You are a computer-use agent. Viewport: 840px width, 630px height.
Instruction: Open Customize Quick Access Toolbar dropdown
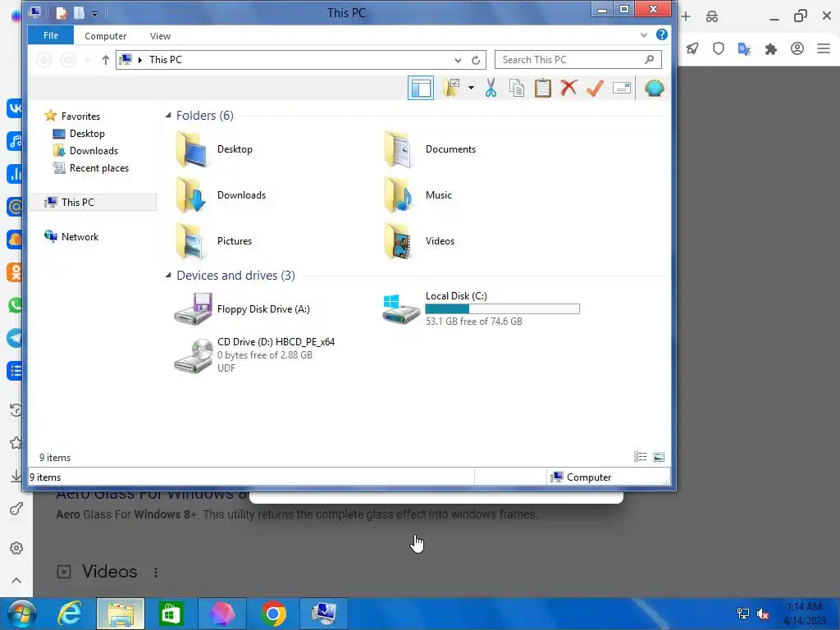[x=94, y=14]
